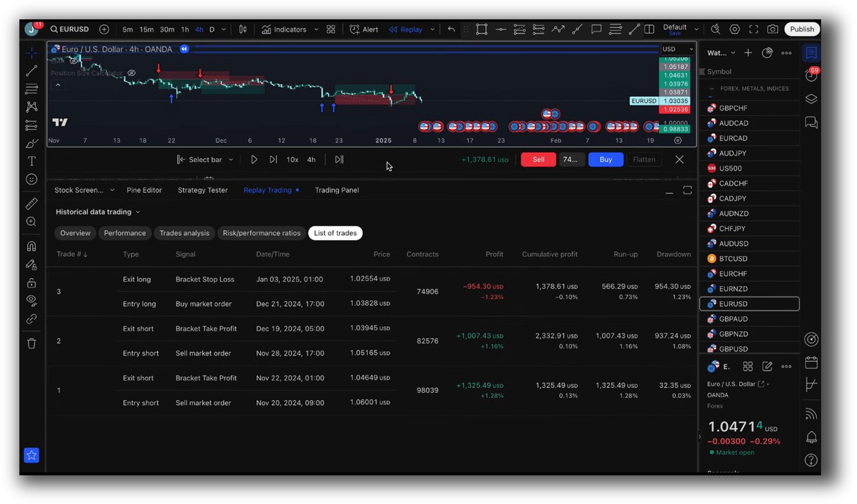Lock all drawings with the lock icon
This screenshot has height=504, width=857.
pyautogui.click(x=32, y=282)
